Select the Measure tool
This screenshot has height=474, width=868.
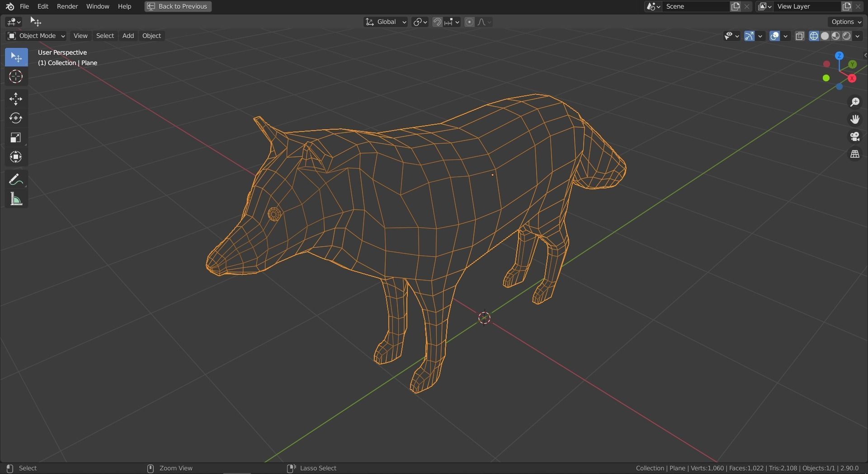16,199
